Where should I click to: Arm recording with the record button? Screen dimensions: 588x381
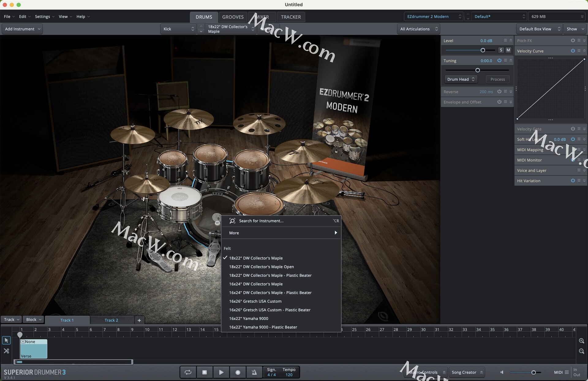click(238, 372)
